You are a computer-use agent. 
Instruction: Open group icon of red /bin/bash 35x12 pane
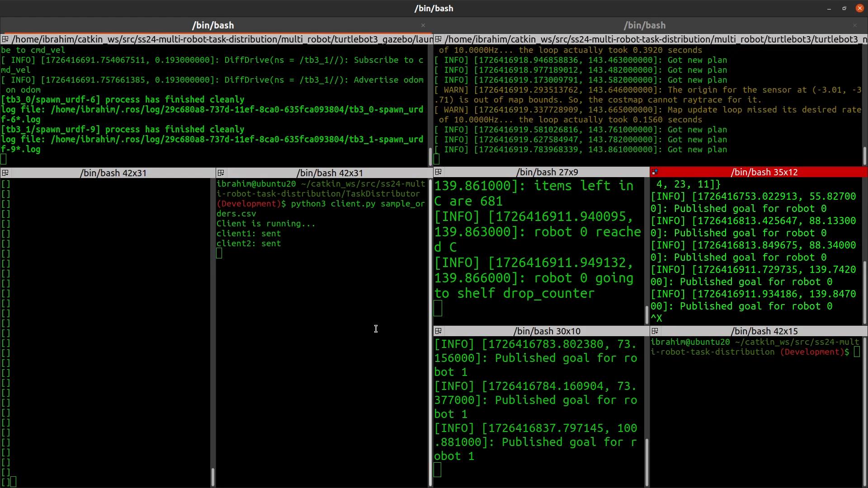tap(655, 172)
